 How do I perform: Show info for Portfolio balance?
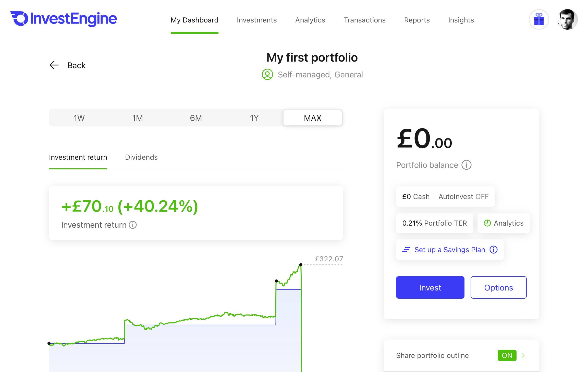coord(467,165)
